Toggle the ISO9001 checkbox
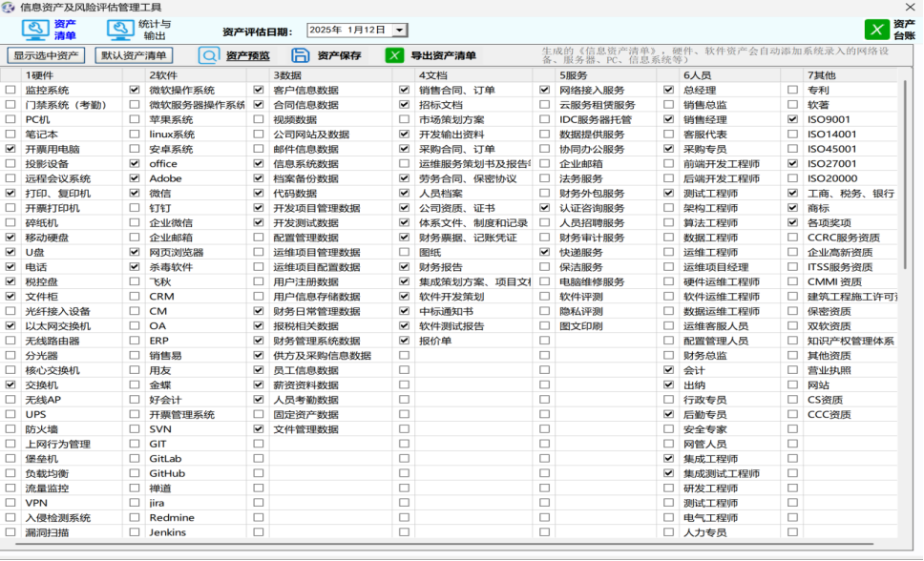Image resolution: width=924 pixels, height=561 pixels. pos(792,119)
